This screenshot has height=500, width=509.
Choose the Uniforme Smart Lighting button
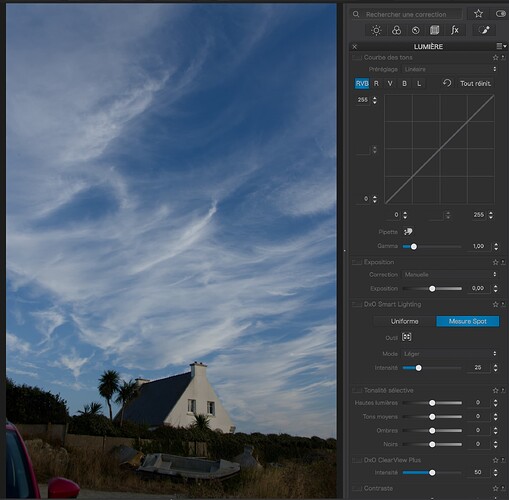[x=404, y=321]
